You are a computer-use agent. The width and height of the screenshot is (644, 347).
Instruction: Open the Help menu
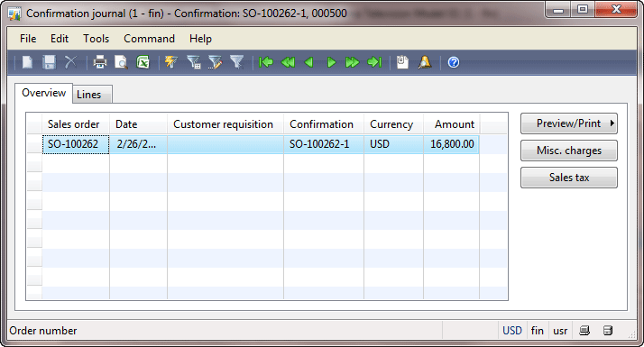tap(200, 39)
